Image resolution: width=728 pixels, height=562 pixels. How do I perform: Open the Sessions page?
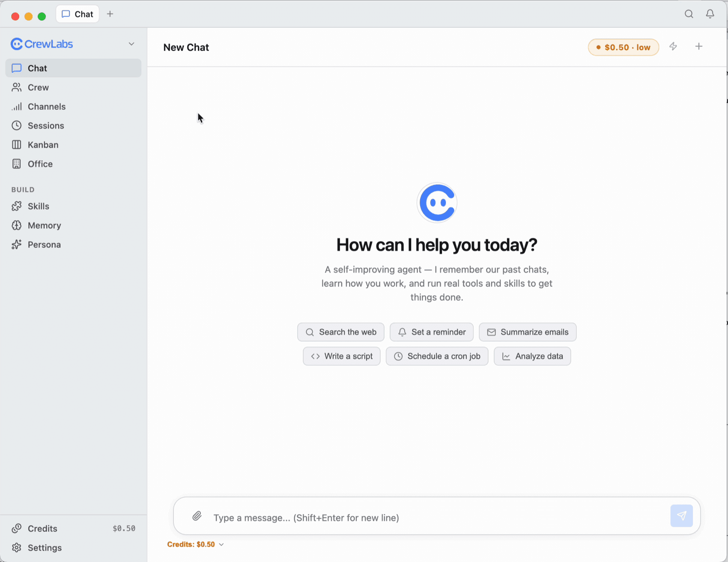click(73, 126)
